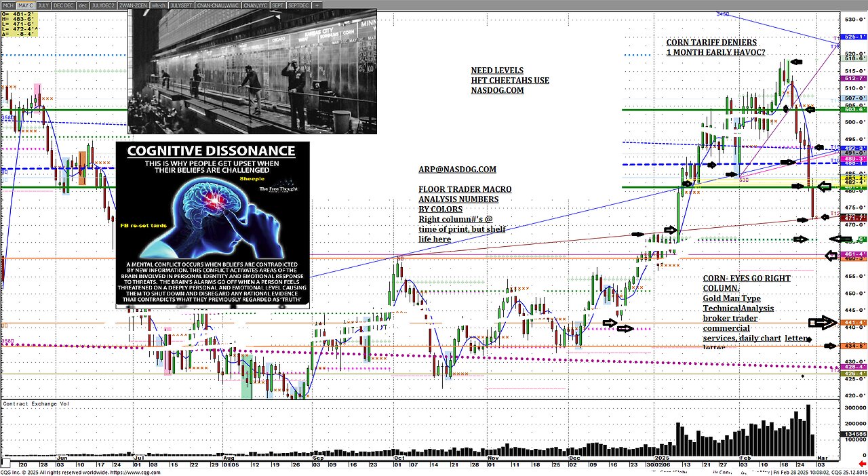Select the CNAN-CNAU,WWC tab
The image size is (868, 476).
(218, 5)
